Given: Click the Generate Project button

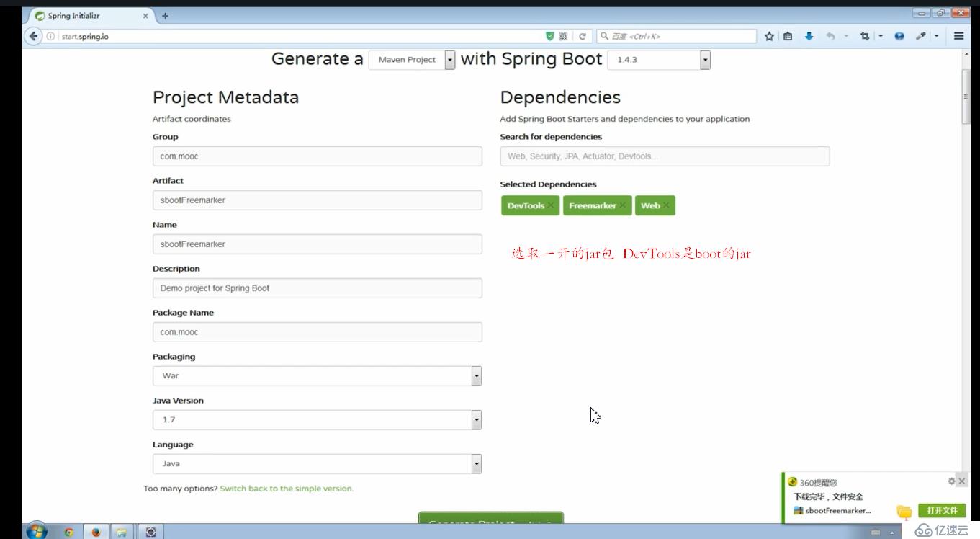Looking at the screenshot, I should pyautogui.click(x=491, y=518).
